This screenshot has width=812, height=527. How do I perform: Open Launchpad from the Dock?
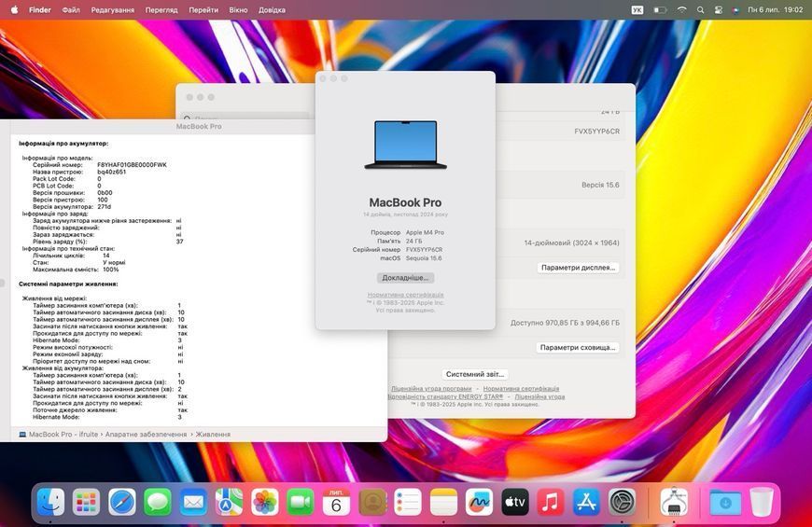tap(87, 502)
